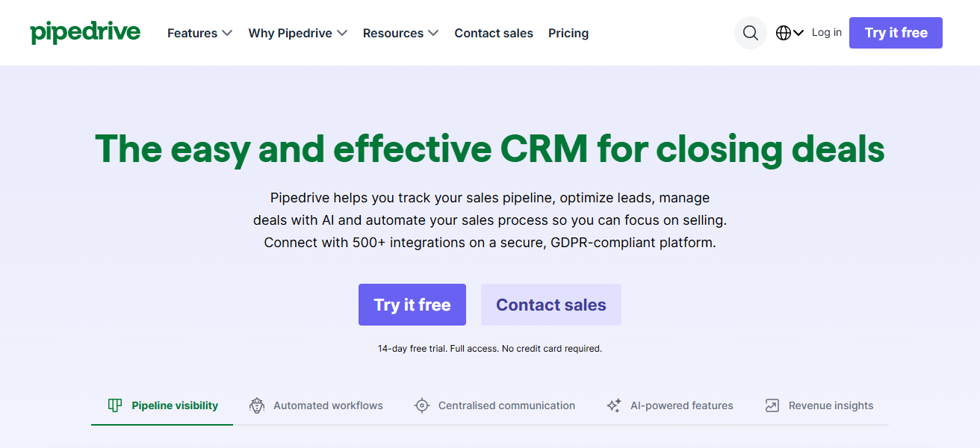This screenshot has width=980, height=448.
Task: Click the header Try it free button
Action: click(896, 33)
